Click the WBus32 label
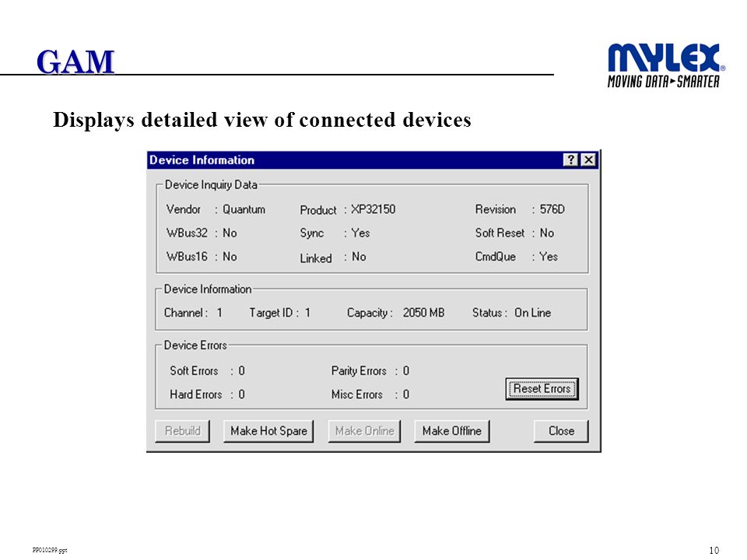 (187, 233)
